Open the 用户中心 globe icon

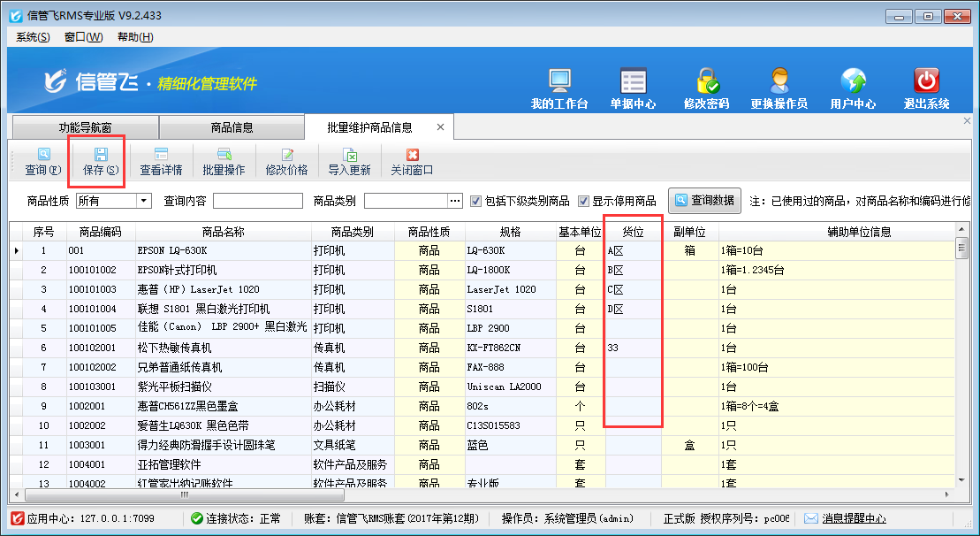[853, 81]
